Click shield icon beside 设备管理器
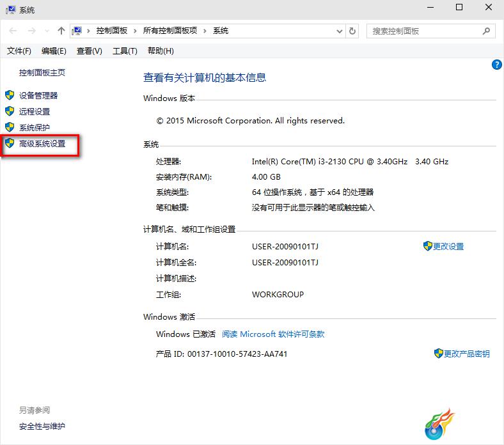Viewport: 504px width, 445px height. (x=10, y=95)
